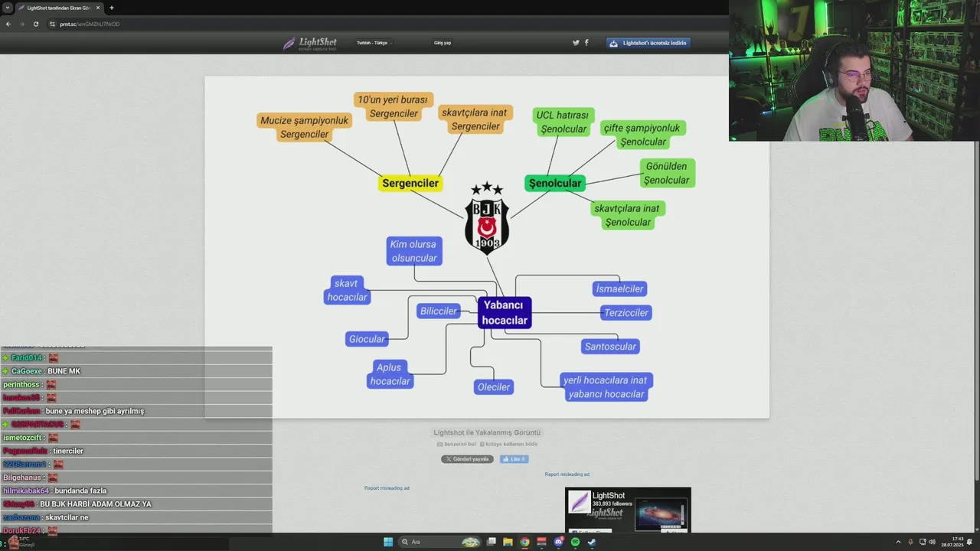Open the Facebook icon in header
The height and width of the screenshot is (551, 980).
click(586, 43)
